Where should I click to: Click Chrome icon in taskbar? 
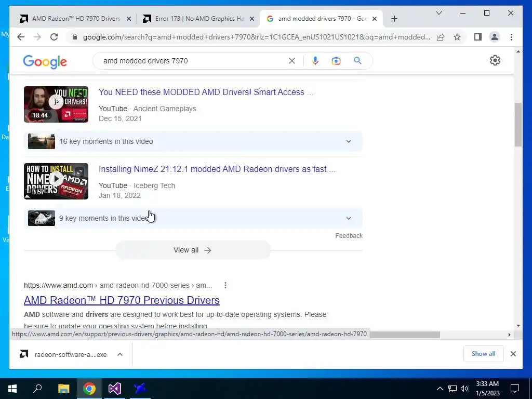pyautogui.click(x=89, y=389)
